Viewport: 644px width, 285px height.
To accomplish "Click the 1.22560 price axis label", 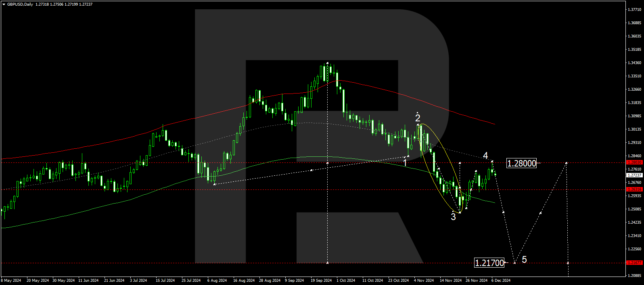I will tap(635, 249).
